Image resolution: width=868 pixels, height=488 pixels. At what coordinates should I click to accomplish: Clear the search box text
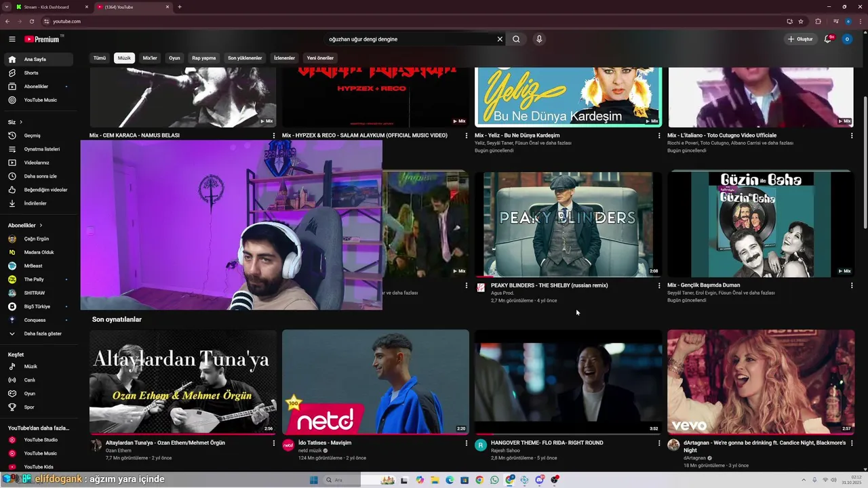click(x=500, y=39)
